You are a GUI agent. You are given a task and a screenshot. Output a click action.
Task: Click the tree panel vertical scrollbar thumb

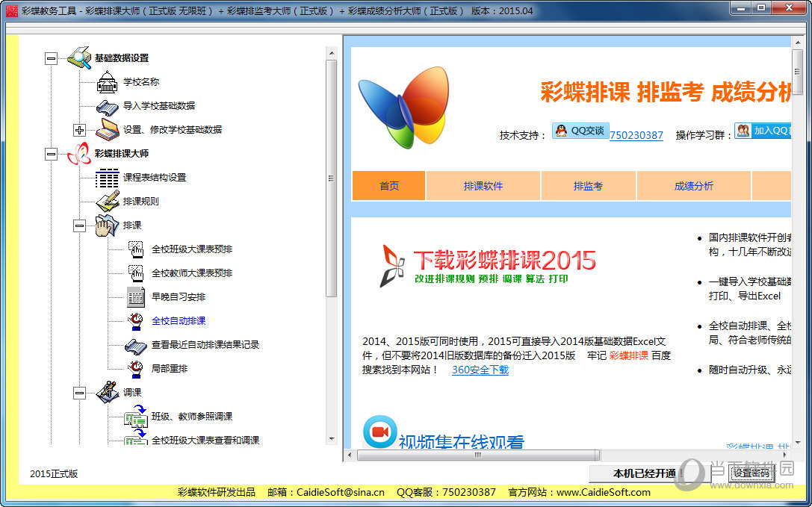[332, 178]
